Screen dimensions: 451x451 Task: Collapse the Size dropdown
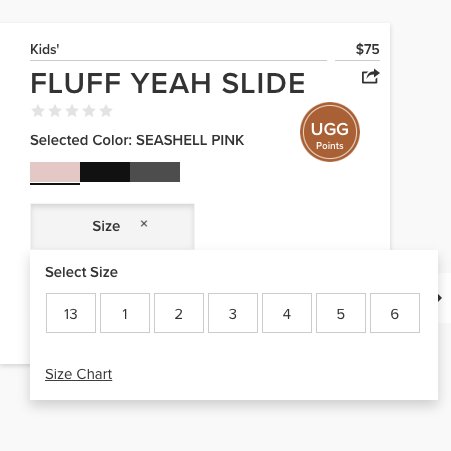tap(112, 226)
